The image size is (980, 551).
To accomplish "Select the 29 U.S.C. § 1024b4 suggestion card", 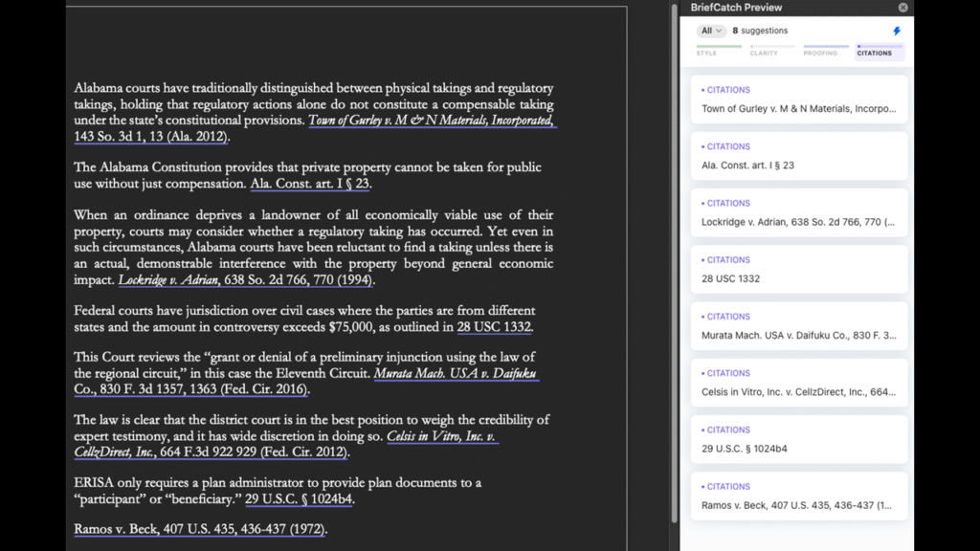I will pos(798,439).
